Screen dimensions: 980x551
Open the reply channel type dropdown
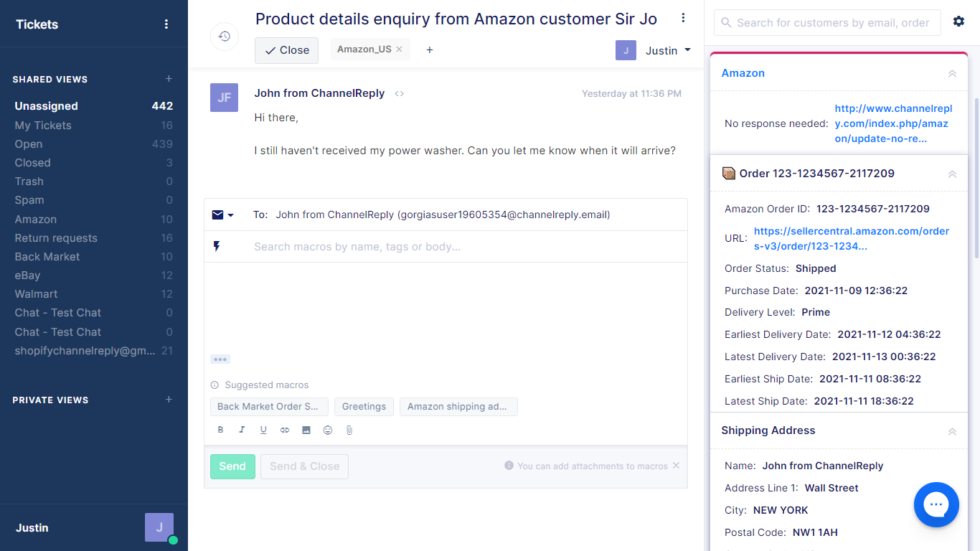(x=223, y=215)
